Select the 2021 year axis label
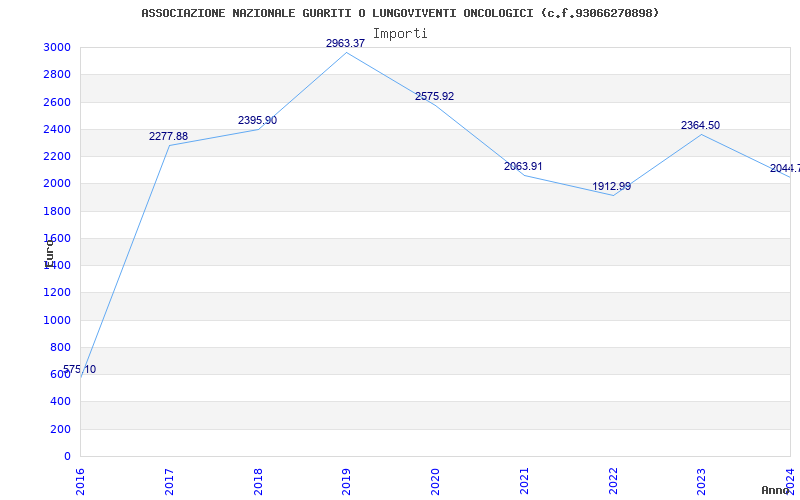 [524, 480]
